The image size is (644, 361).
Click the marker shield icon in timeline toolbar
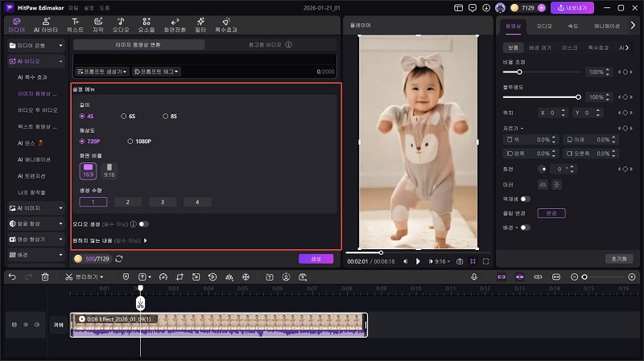coord(126,277)
